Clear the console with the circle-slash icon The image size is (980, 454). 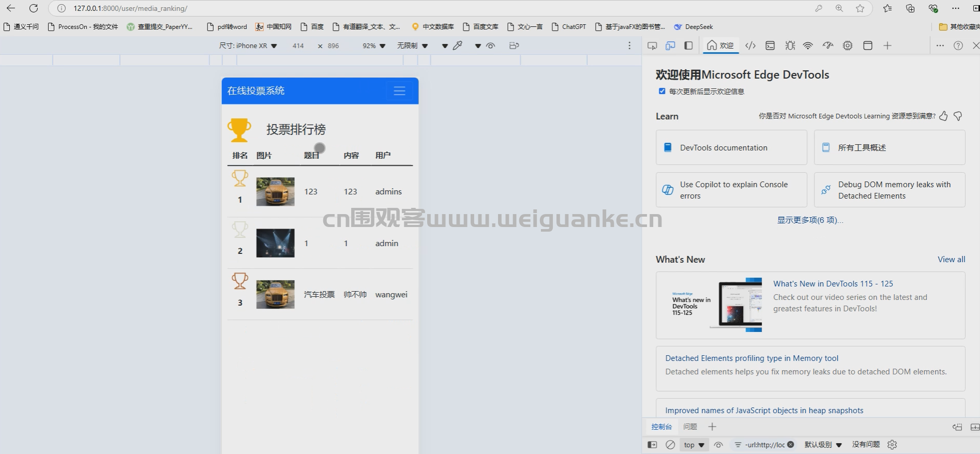click(x=670, y=445)
